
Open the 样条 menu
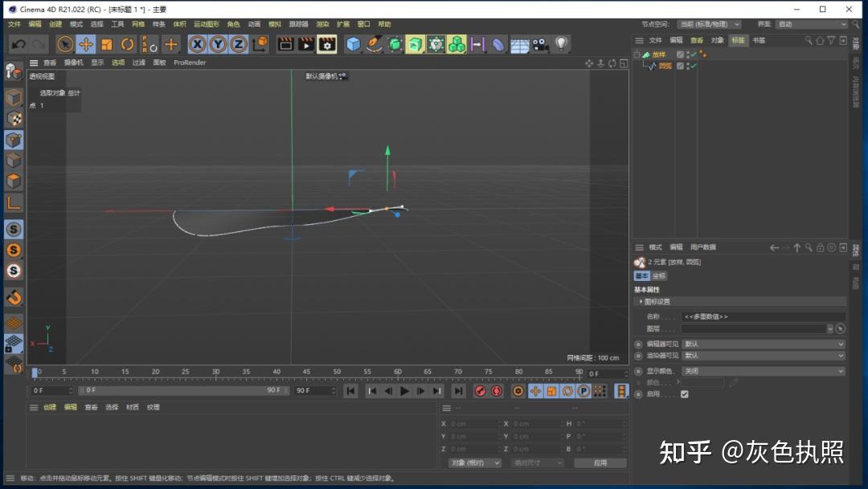tap(159, 24)
